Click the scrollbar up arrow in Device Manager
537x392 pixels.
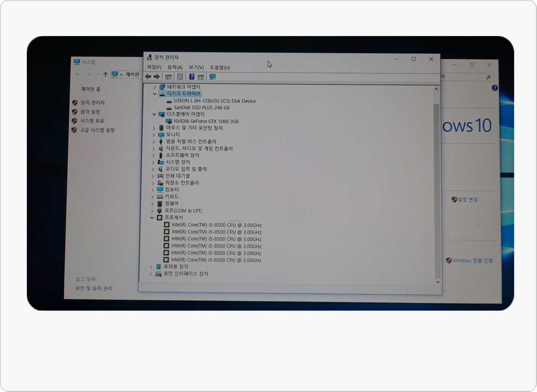pyautogui.click(x=436, y=89)
